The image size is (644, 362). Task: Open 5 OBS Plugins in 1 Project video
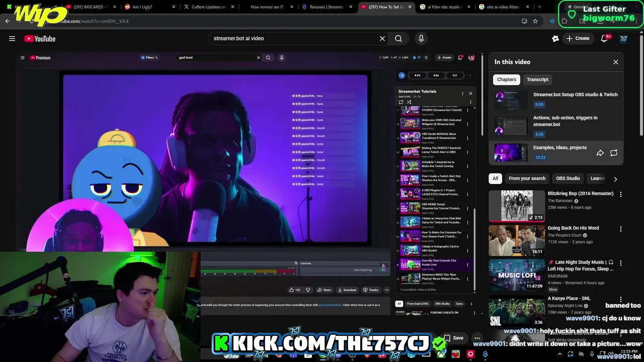433,194
